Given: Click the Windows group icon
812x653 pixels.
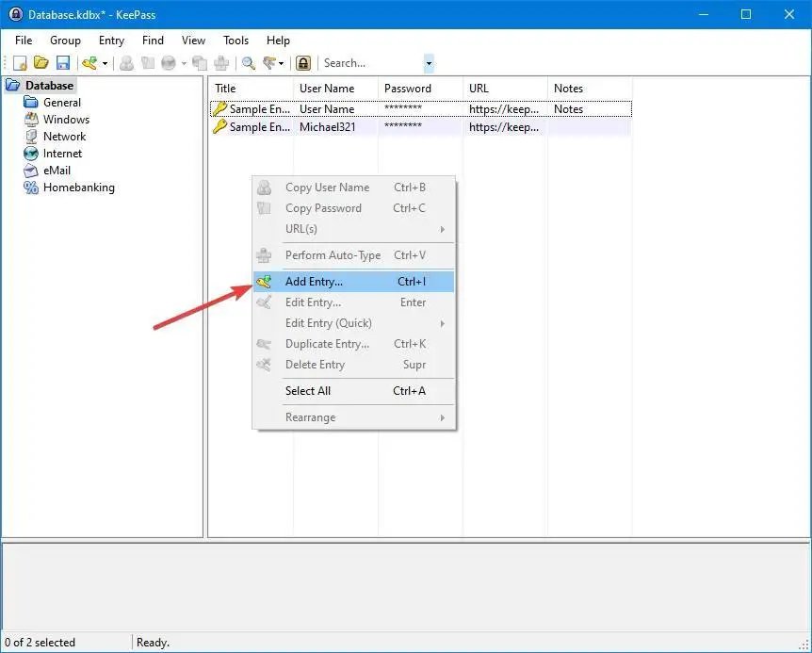Looking at the screenshot, I should (31, 119).
